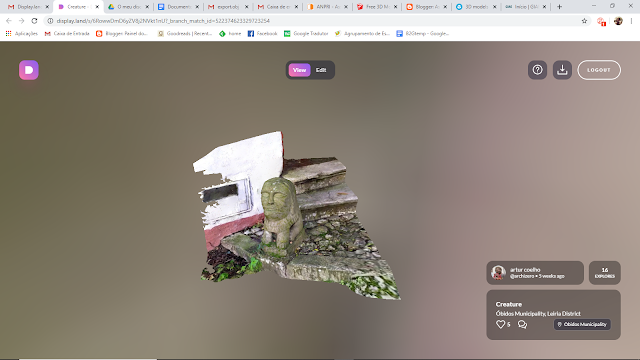
Task: Open the Goodreads bookmark
Action: [x=185, y=33]
